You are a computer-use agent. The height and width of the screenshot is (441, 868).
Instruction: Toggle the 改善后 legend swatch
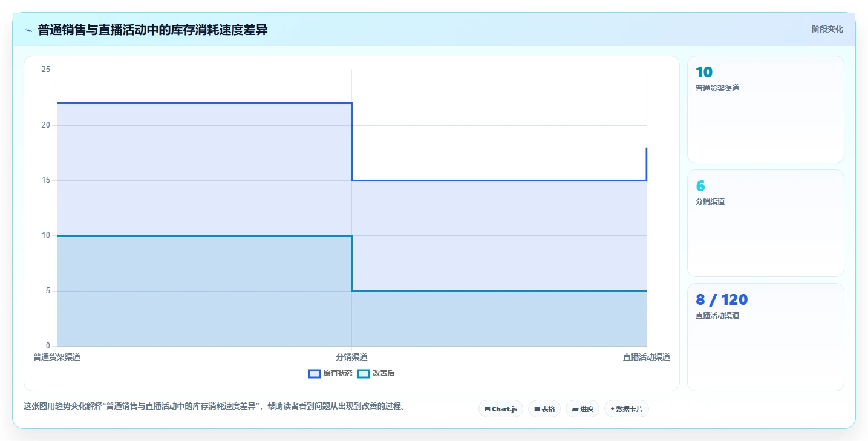coord(364,374)
